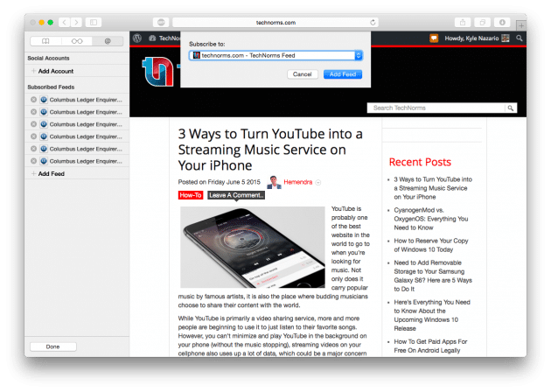
Task: Open the WordPress logo menu
Action: click(137, 38)
